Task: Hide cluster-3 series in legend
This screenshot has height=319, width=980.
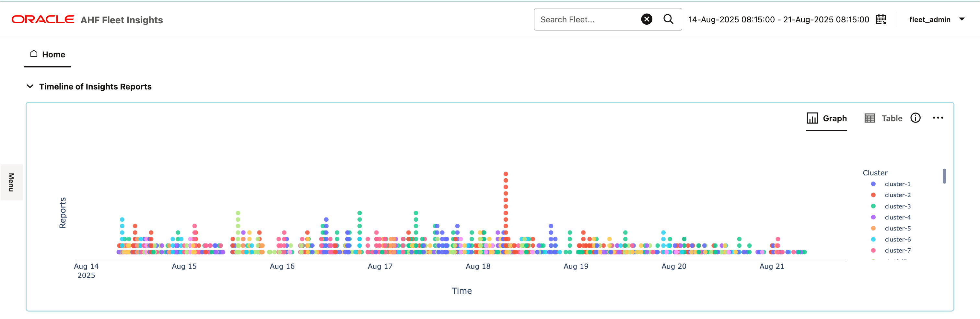Action: [897, 206]
